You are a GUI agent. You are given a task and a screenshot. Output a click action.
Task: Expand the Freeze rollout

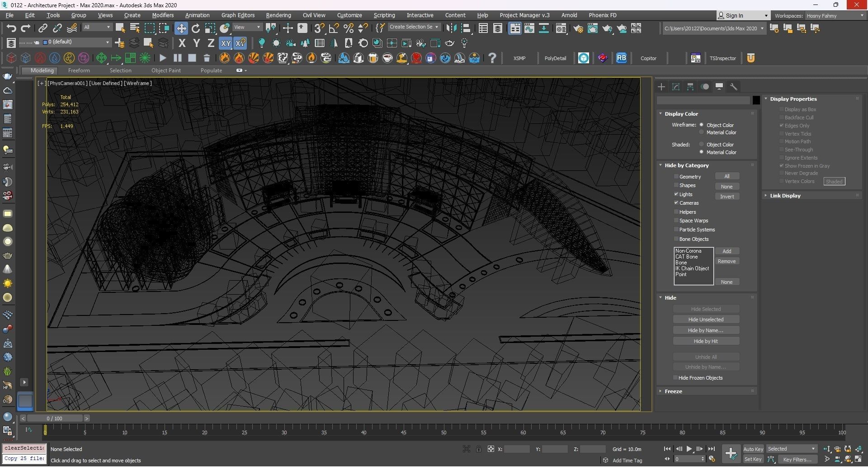pyautogui.click(x=673, y=391)
